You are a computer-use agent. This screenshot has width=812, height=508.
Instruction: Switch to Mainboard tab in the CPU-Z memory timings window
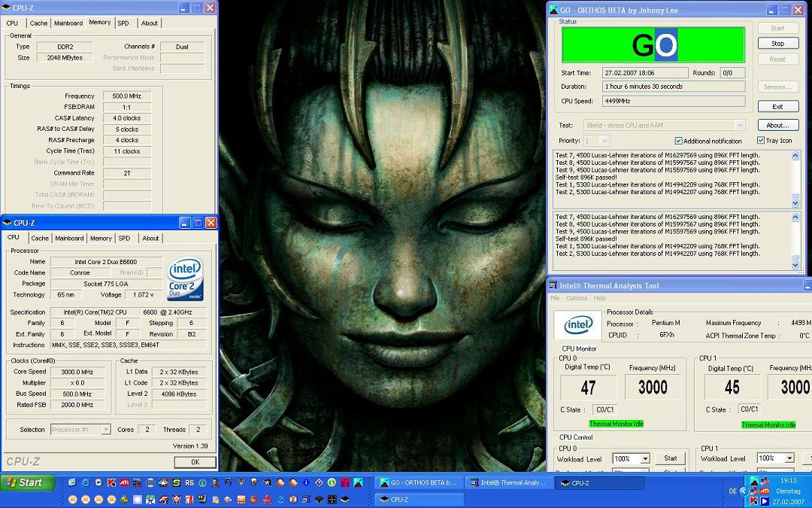coord(68,23)
